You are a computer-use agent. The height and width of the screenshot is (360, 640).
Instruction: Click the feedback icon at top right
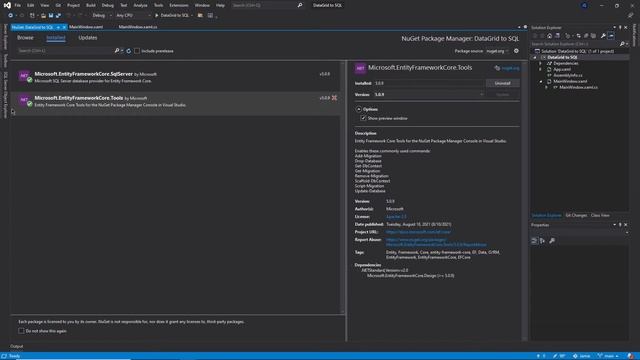coord(631,16)
